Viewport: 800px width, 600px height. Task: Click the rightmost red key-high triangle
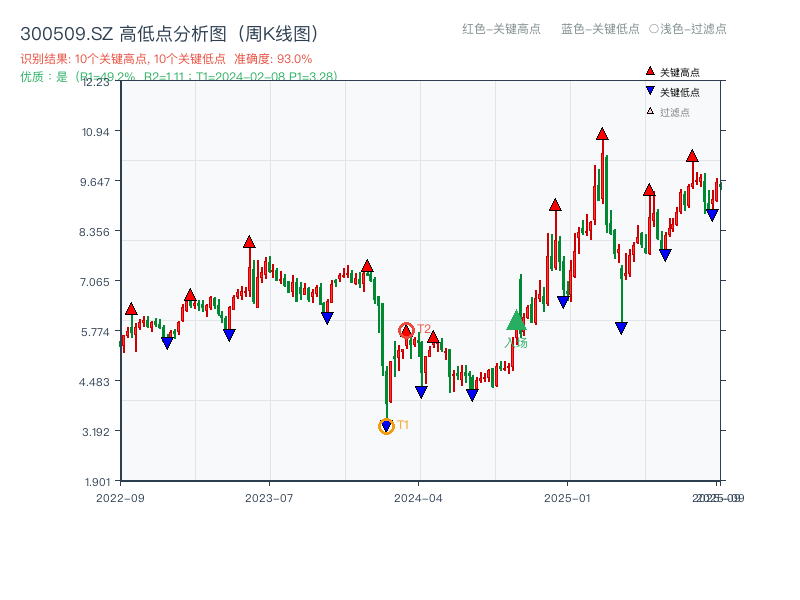(x=692, y=156)
